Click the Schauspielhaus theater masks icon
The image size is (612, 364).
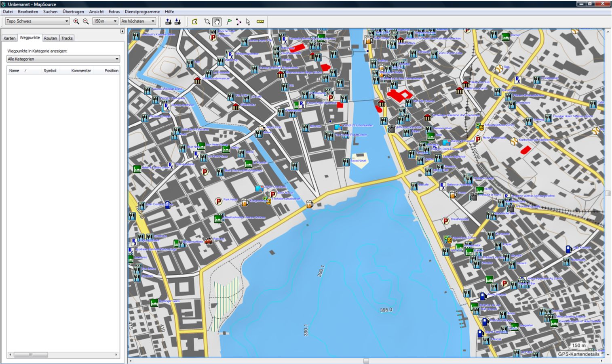click(479, 126)
